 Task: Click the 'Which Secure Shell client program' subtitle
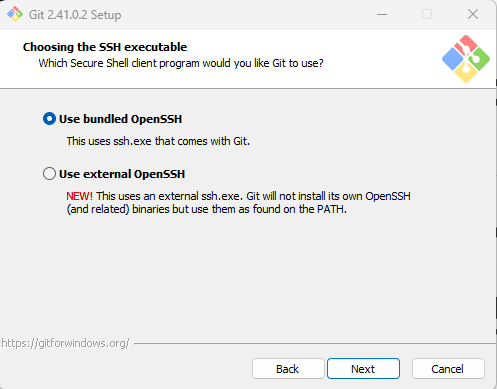point(181,63)
